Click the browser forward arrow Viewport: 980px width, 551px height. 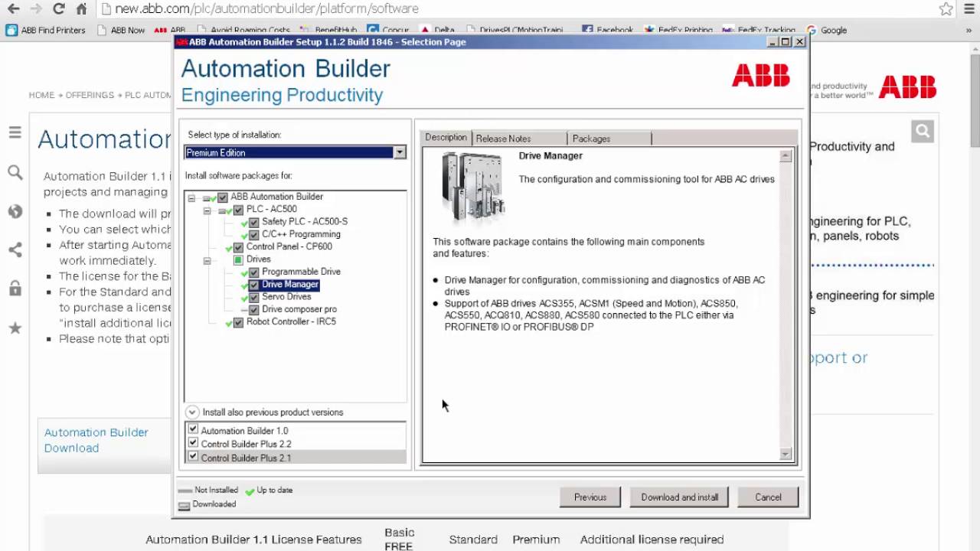click(x=36, y=9)
